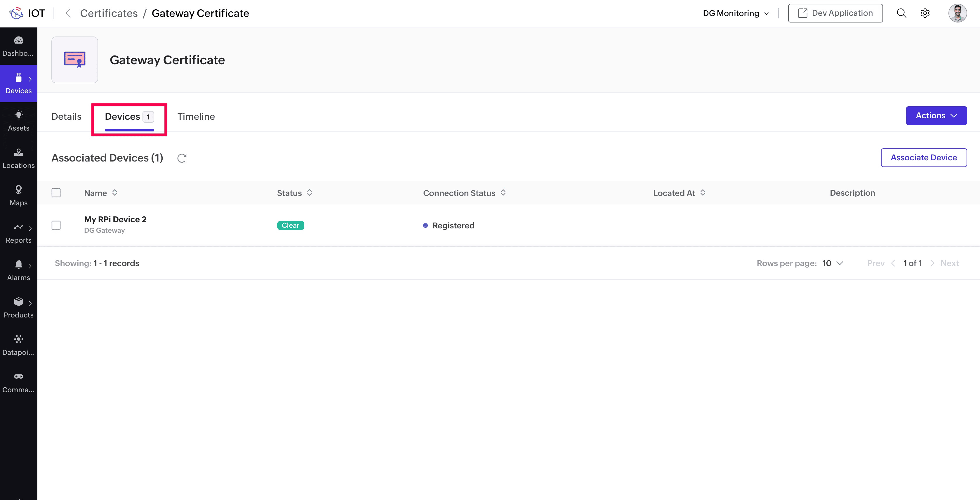Go back using breadcrumb arrow

click(68, 13)
